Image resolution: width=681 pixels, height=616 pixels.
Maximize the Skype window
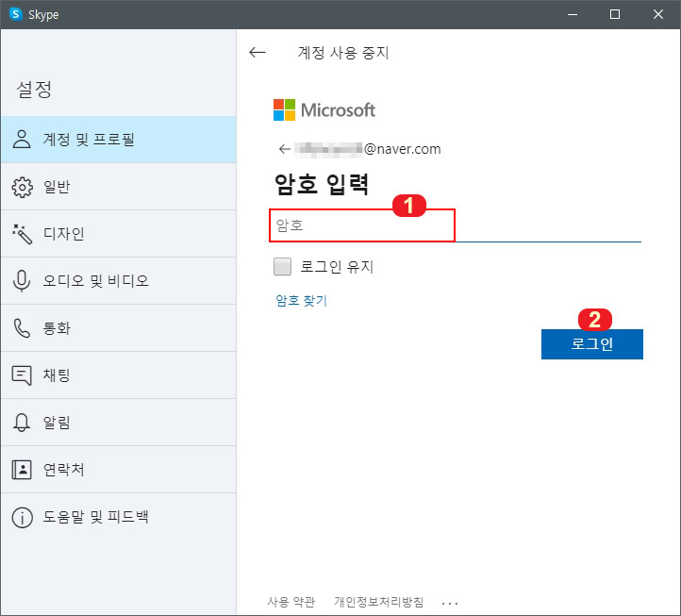[x=615, y=14]
